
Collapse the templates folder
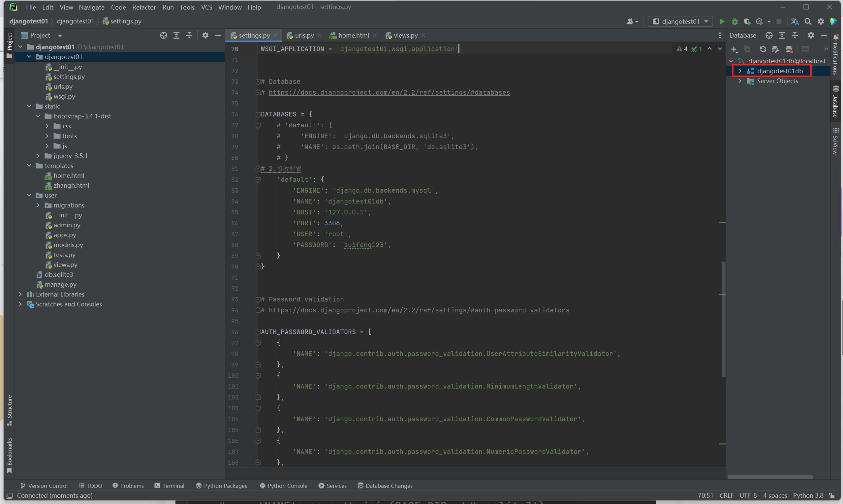29,166
